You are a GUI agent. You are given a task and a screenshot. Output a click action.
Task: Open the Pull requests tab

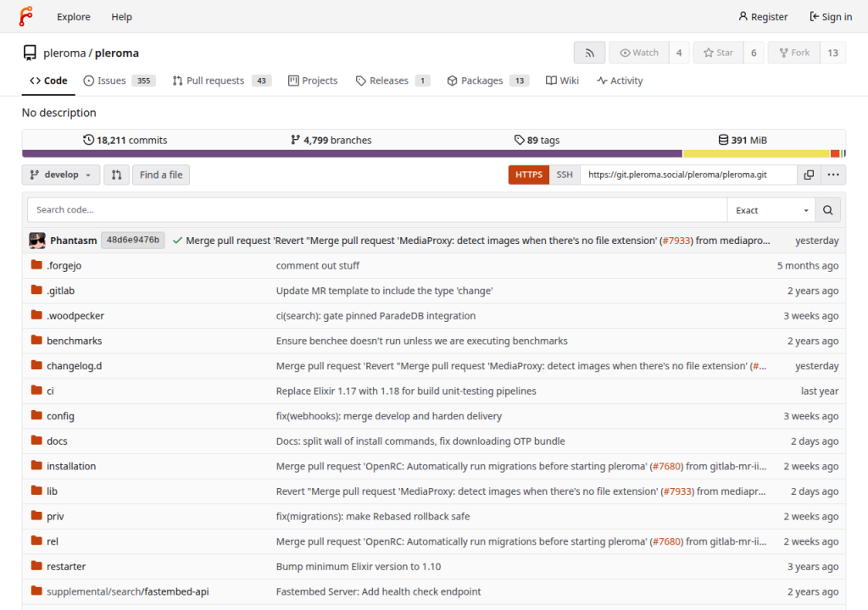tap(221, 80)
